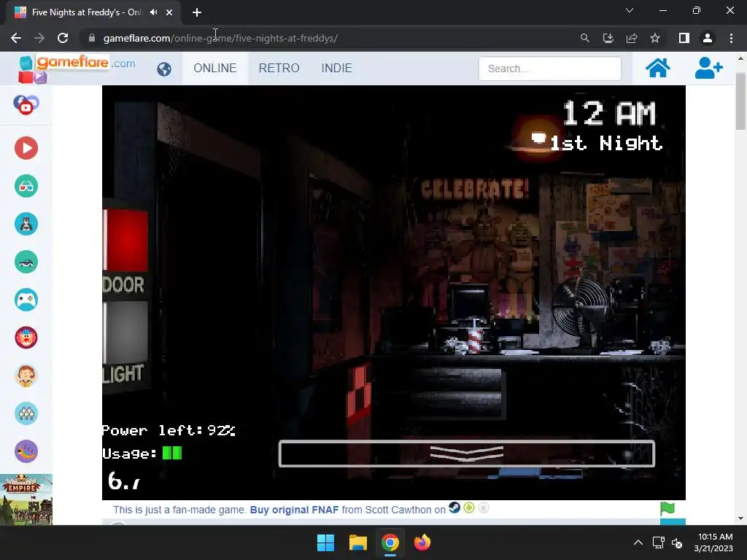Open the social media Facebook/YouTube icon
This screenshot has height=560, width=747.
tap(26, 105)
